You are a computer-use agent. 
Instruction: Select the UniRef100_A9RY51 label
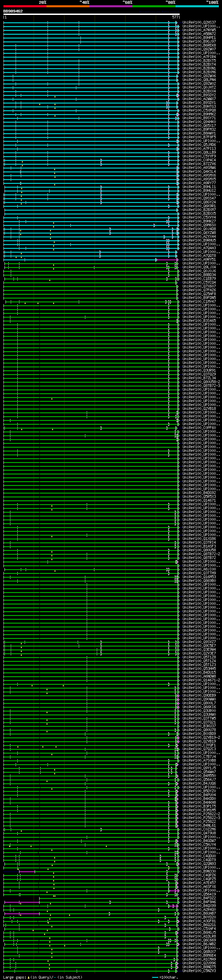pos(199,259)
